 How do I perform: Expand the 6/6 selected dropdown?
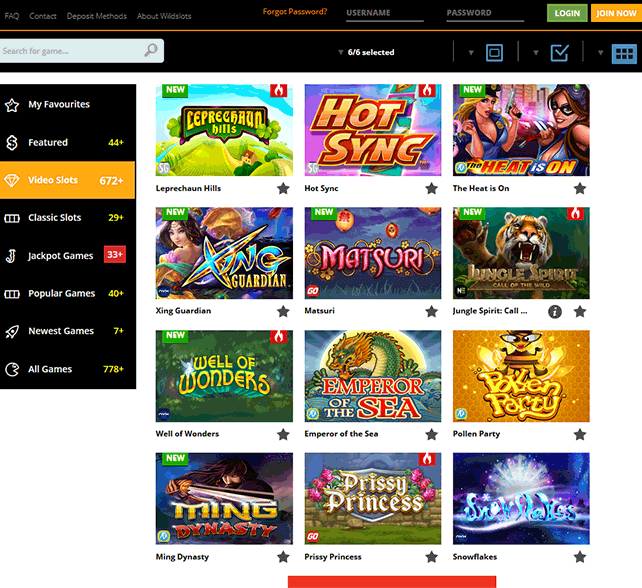tap(366, 52)
